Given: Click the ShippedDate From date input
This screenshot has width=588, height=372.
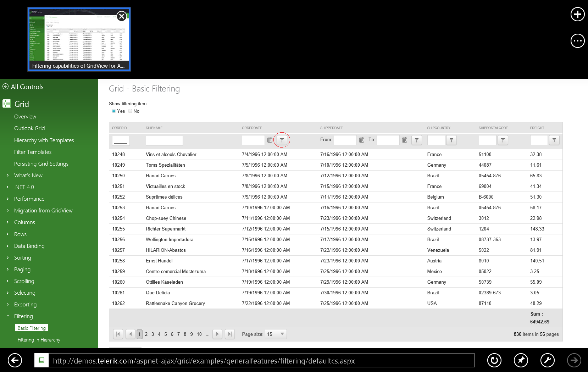Looking at the screenshot, I should coord(345,140).
